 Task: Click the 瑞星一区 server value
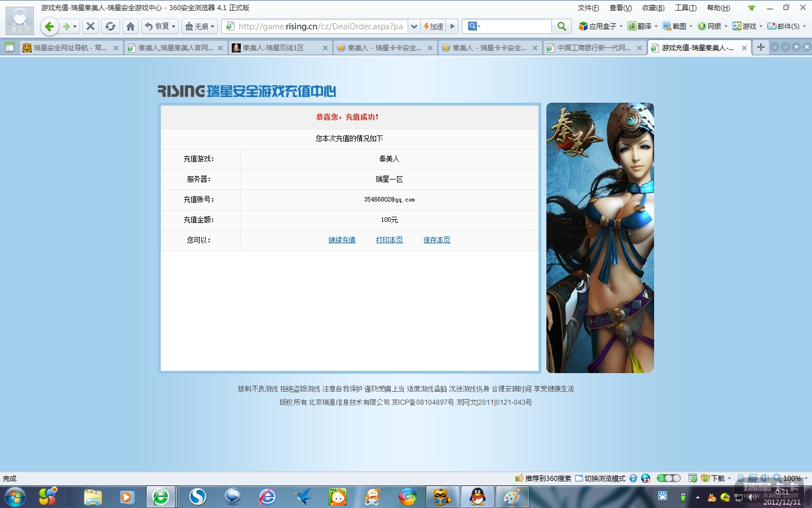click(x=389, y=179)
